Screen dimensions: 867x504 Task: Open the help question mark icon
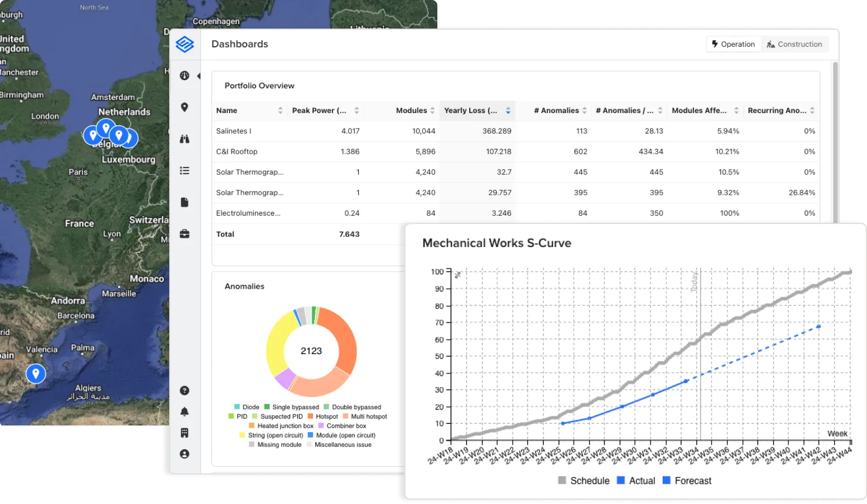point(185,390)
